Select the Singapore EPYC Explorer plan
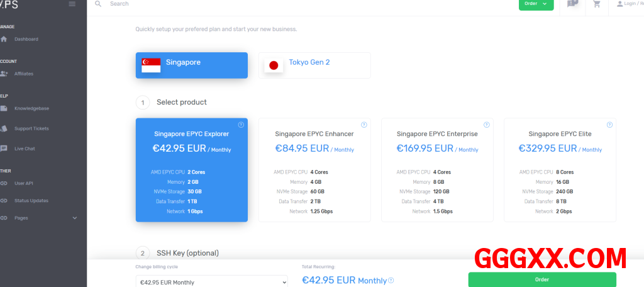 191,170
